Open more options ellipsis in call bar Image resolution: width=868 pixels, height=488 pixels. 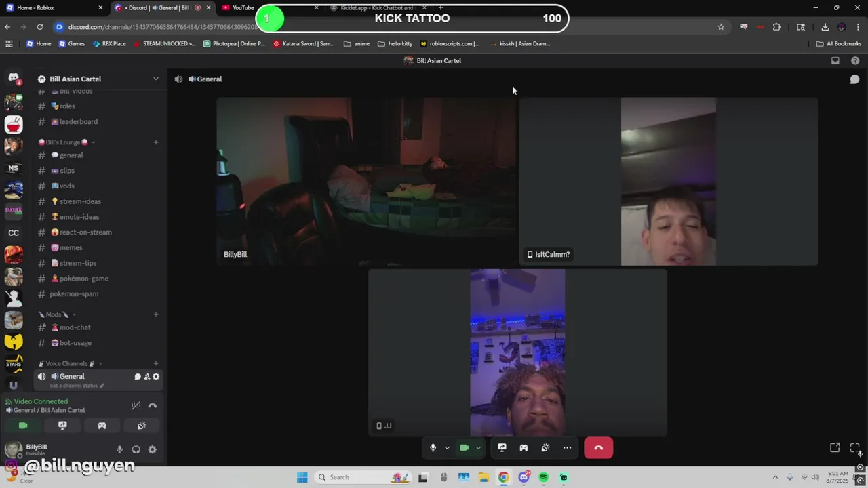(x=567, y=447)
